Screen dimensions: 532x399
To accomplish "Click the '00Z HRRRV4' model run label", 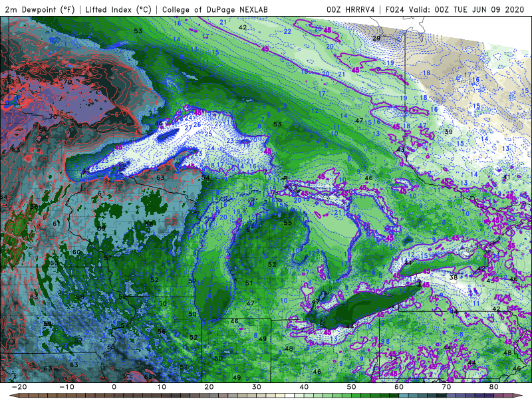I will 350,9.
